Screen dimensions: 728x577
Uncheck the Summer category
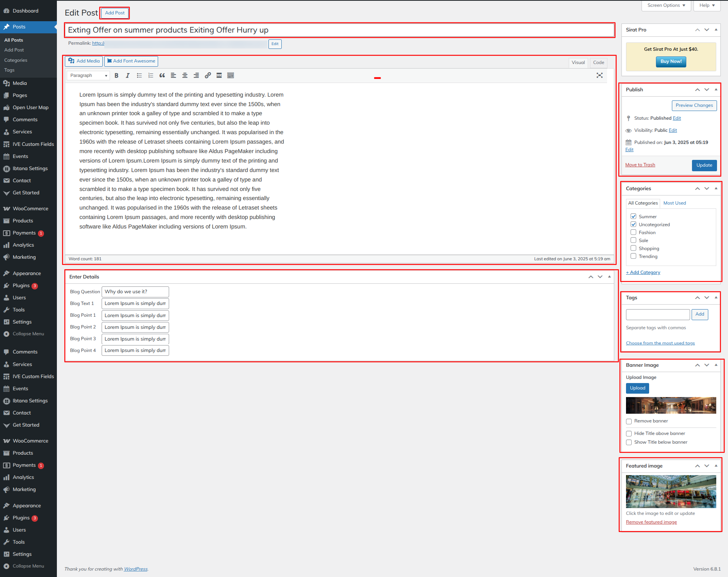click(x=633, y=216)
